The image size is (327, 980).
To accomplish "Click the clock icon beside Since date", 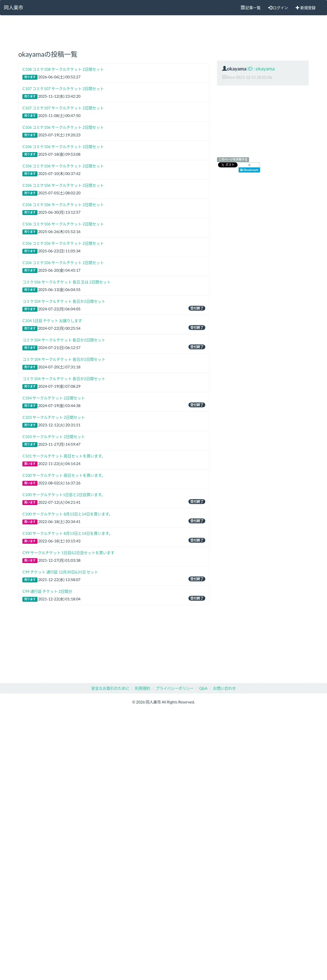I will tap(224, 77).
